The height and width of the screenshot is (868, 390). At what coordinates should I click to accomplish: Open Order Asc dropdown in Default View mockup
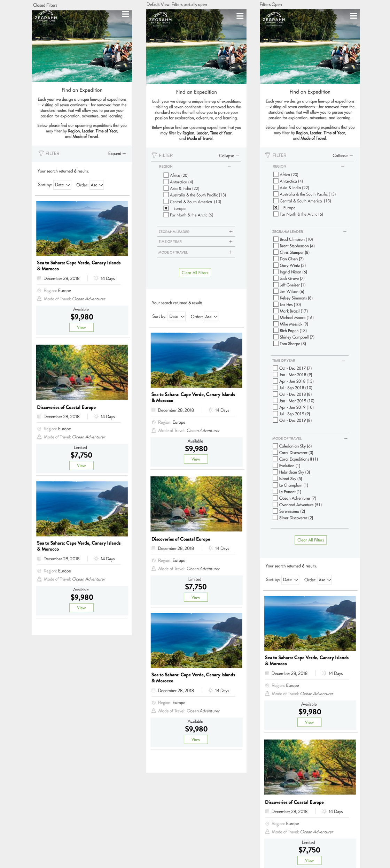click(211, 316)
